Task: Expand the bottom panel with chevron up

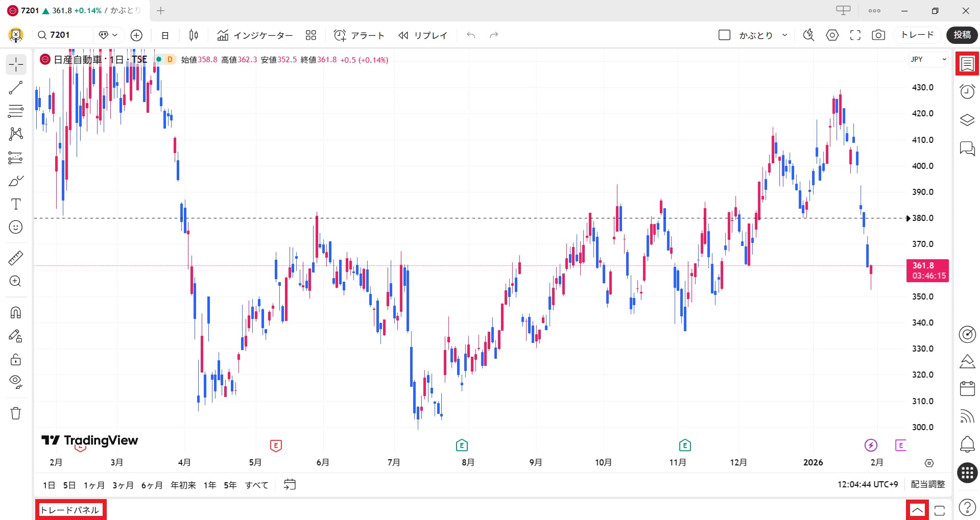Action: click(917, 510)
